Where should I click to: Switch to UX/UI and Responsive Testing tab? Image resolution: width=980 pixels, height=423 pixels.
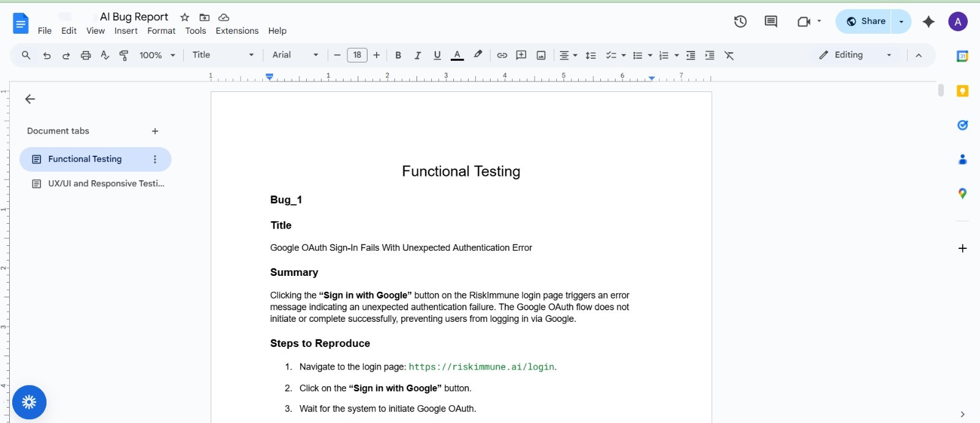[96, 183]
